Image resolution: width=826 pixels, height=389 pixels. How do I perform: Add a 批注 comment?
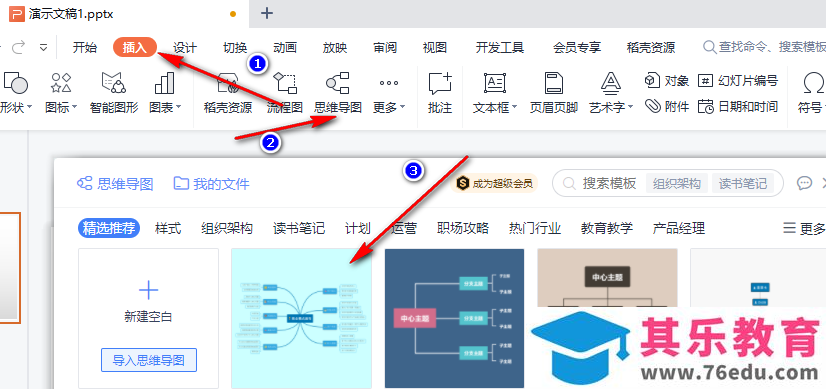click(x=440, y=93)
